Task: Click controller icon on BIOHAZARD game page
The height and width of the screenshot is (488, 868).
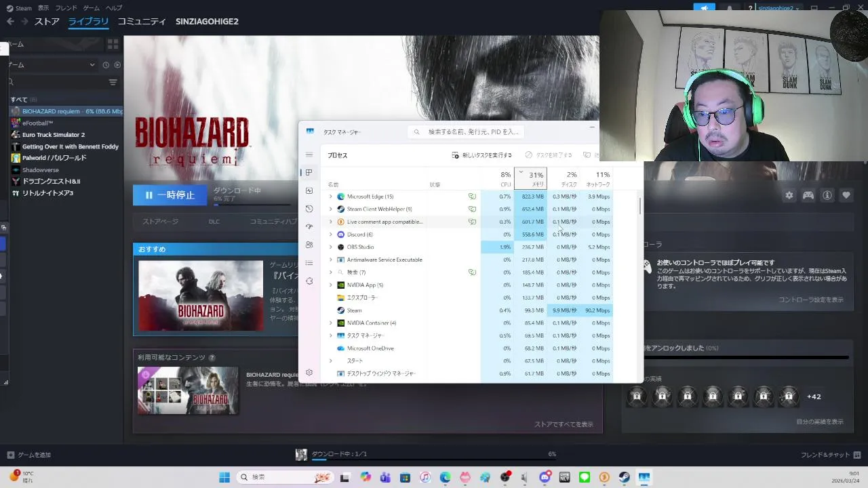Action: click(x=808, y=195)
